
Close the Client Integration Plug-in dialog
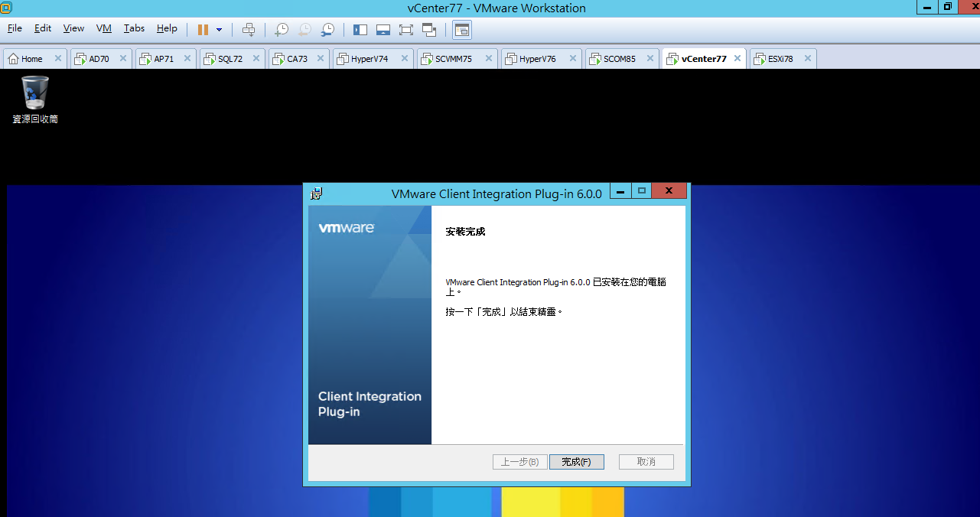pos(669,191)
